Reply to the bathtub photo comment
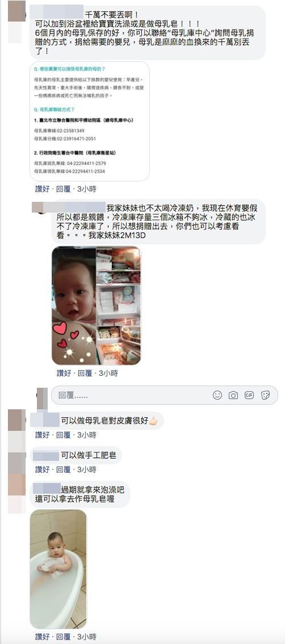 click(63, 637)
